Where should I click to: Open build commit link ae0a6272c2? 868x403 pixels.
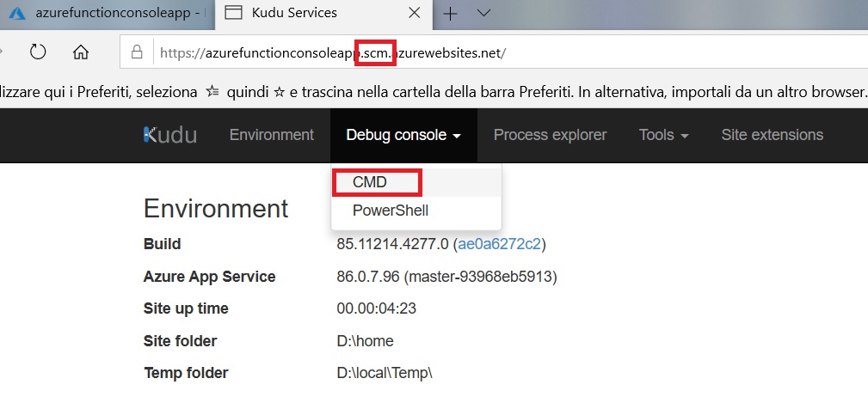click(x=499, y=244)
